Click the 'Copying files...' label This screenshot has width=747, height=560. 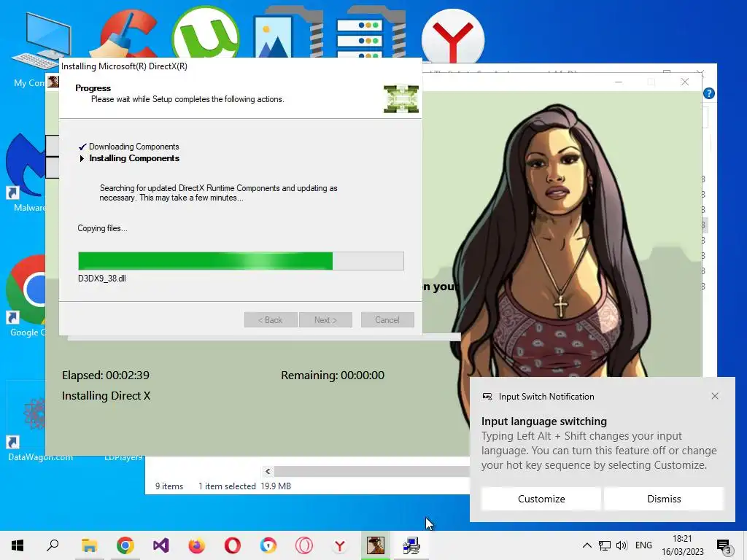pos(102,228)
